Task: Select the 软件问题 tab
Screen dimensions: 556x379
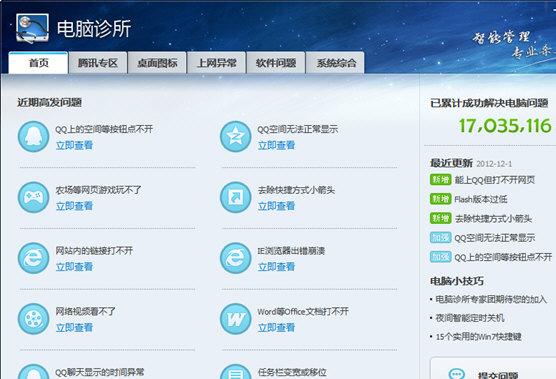Action: (276, 63)
